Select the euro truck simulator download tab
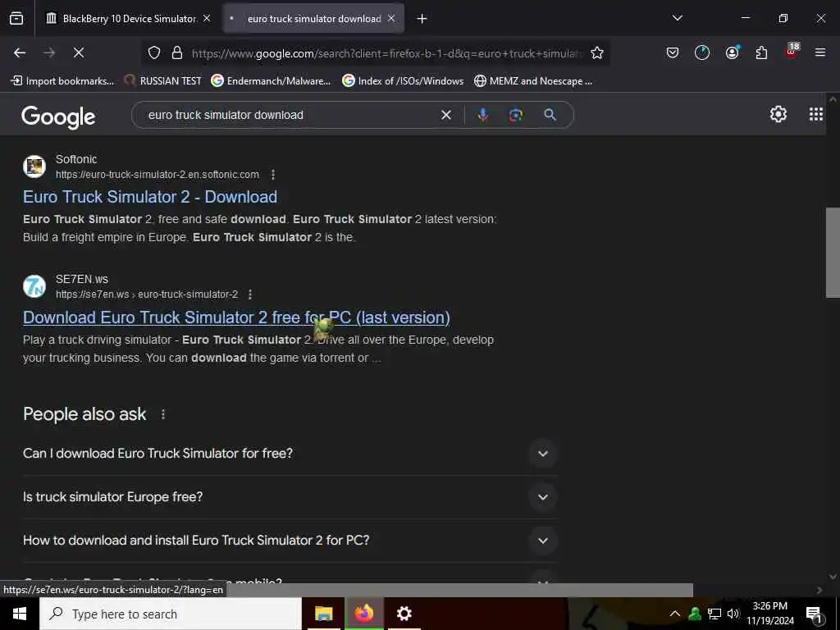Viewport: 840px width, 630px height. 313,19
